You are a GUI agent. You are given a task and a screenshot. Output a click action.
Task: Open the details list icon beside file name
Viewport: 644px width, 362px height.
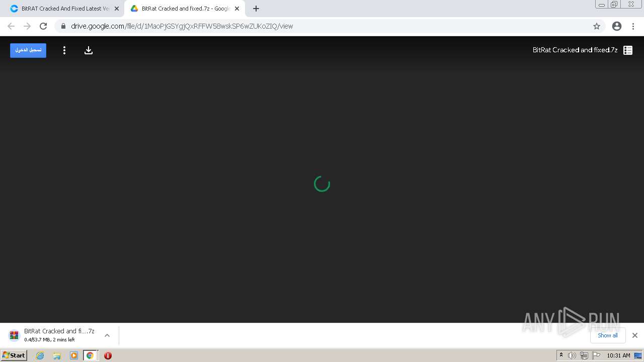tap(628, 50)
